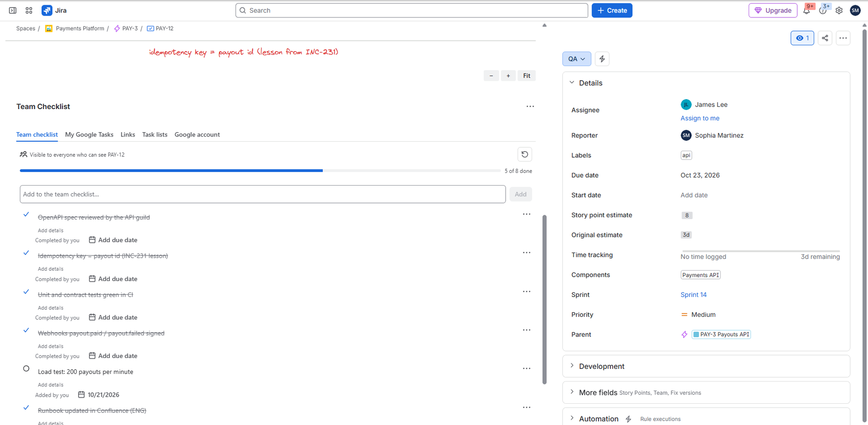The height and width of the screenshot is (425, 868).
Task: Click the Jira logo
Action: 54,10
